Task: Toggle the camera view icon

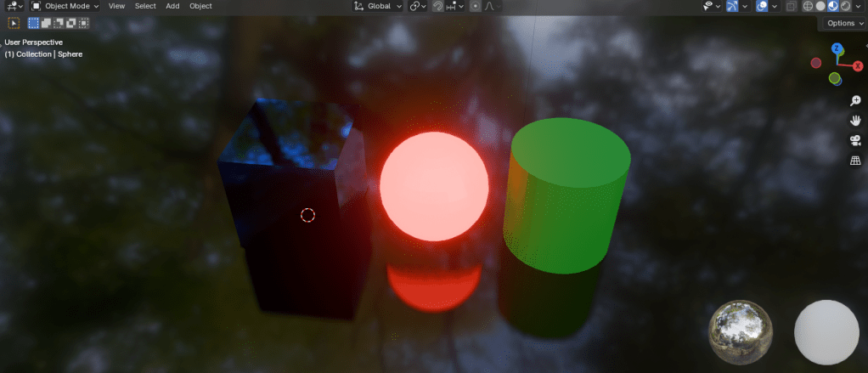Action: [856, 140]
